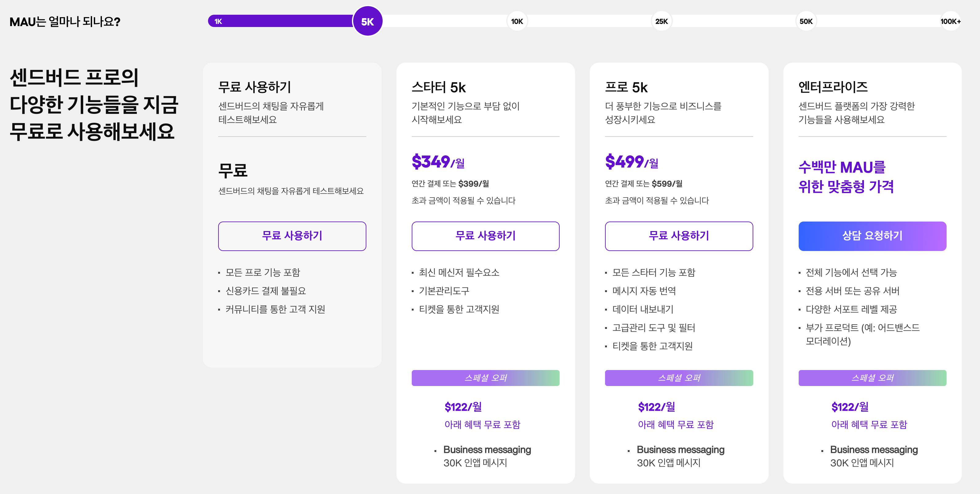Click 무료 사용하기 button under 스타터 5k
The height and width of the screenshot is (494, 980).
click(x=485, y=236)
